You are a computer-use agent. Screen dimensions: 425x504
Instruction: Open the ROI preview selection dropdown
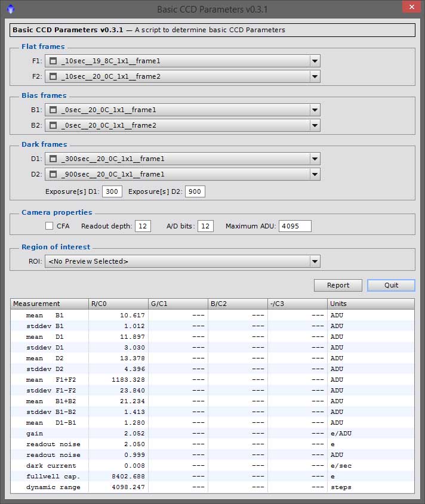click(x=315, y=261)
